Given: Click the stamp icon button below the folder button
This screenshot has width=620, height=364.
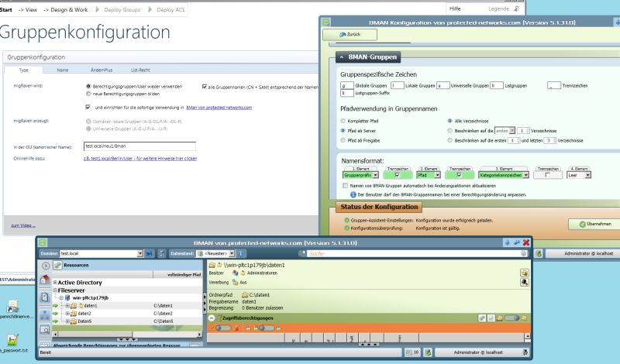Looking at the screenshot, I should 525,282.
